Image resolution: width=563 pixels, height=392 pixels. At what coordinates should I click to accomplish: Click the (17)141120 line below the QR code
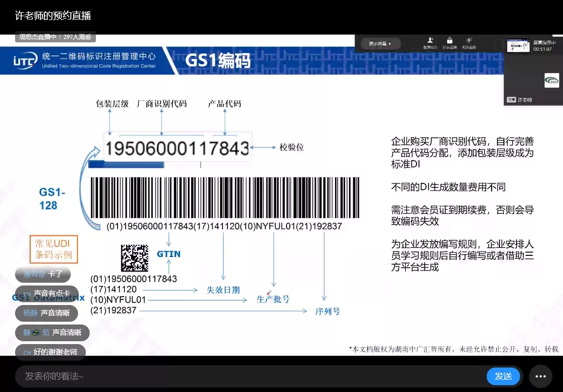[x=114, y=289]
